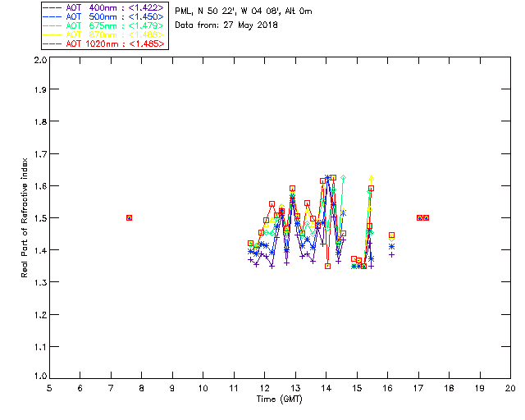Click the 'AOT 675nm : <1.479>' legend entry
This screenshot has width=525, height=420.
coord(103,25)
